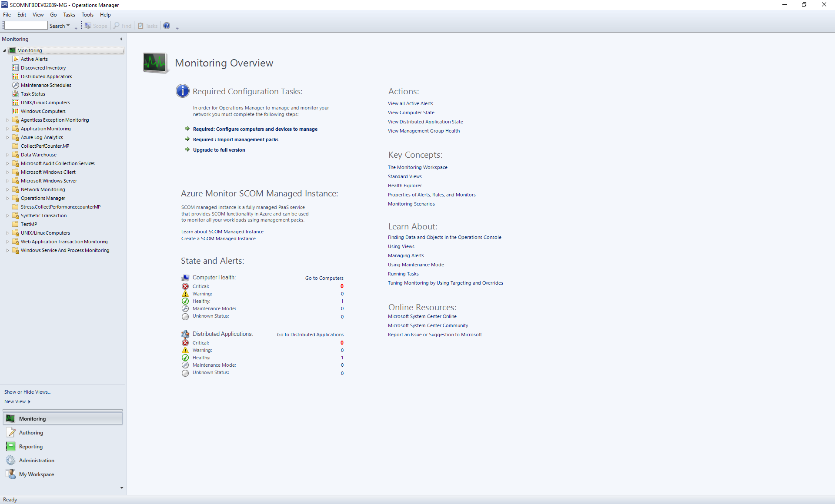Click Required: Configure computers and devices
Viewport: 835px width, 504px height.
coord(255,129)
